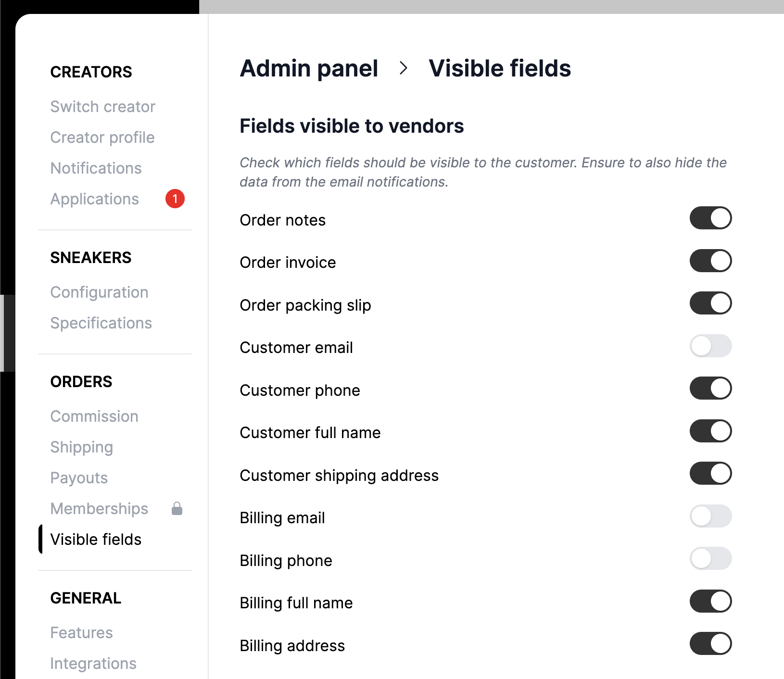Click the lock icon beside Memberships
Screen dimensions: 784x679
177,508
